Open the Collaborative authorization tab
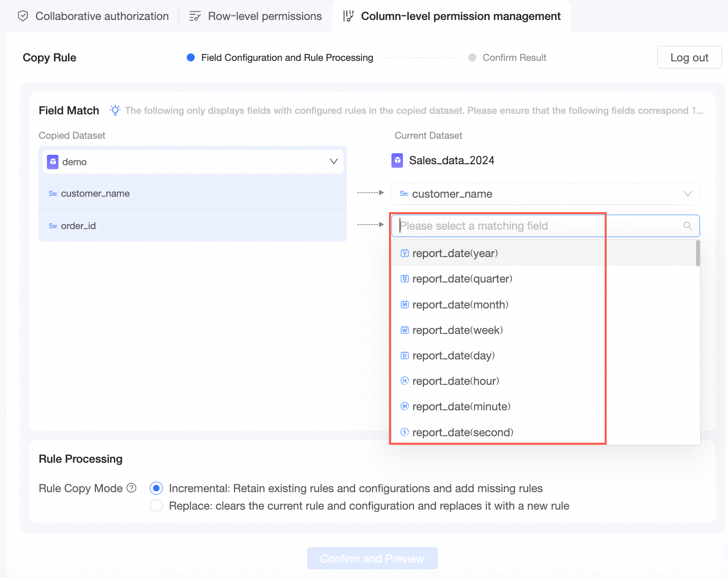 pos(102,16)
